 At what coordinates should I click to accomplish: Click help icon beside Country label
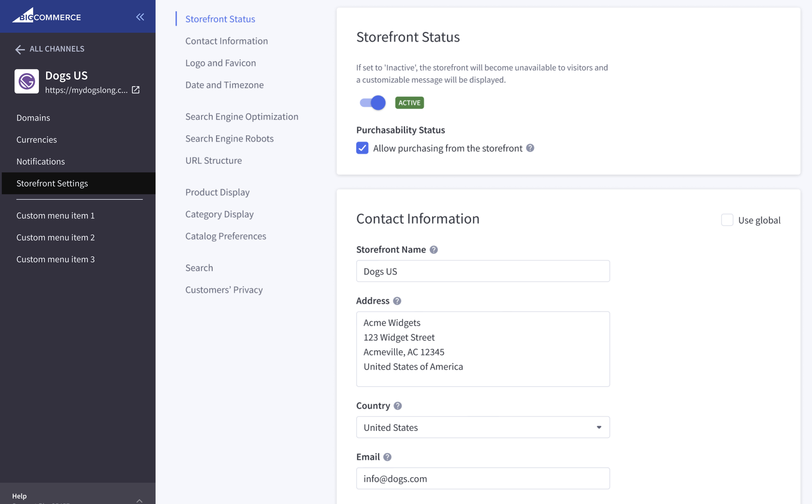point(398,406)
